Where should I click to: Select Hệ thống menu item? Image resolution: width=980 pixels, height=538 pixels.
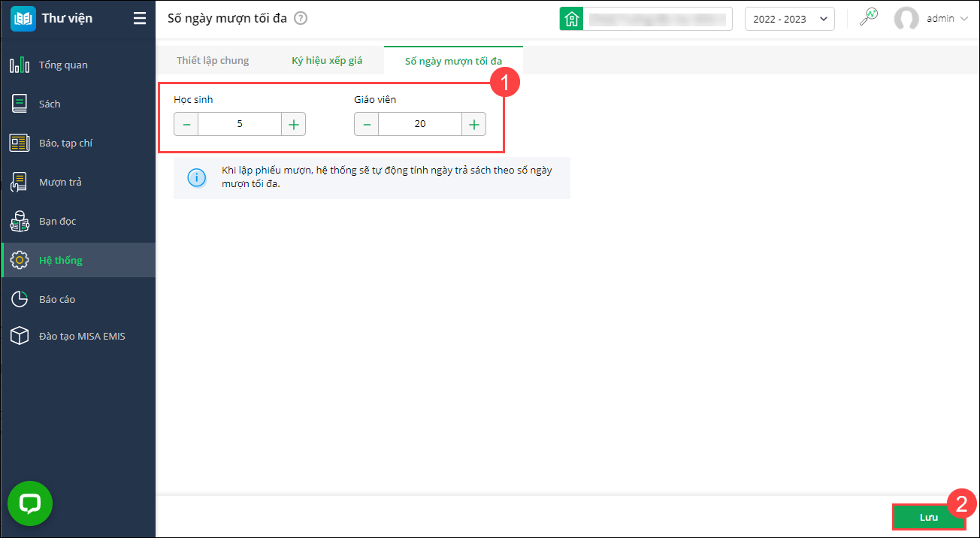[78, 260]
